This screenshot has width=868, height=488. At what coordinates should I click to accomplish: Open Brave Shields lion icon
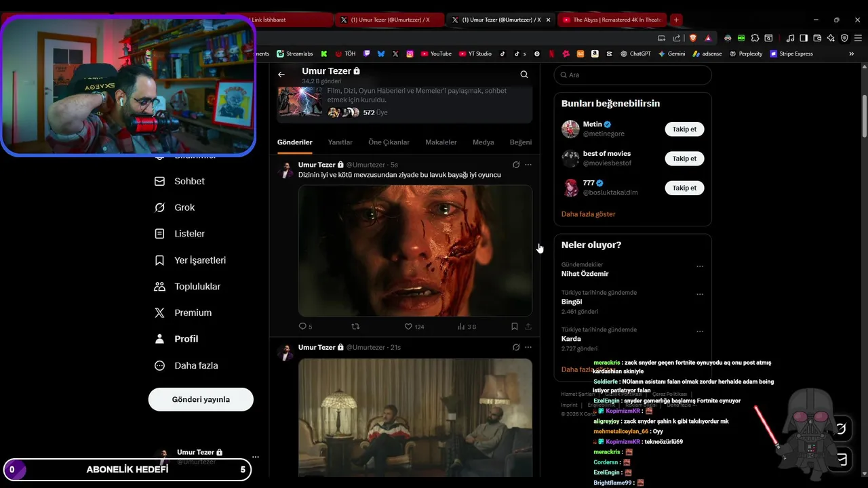693,38
